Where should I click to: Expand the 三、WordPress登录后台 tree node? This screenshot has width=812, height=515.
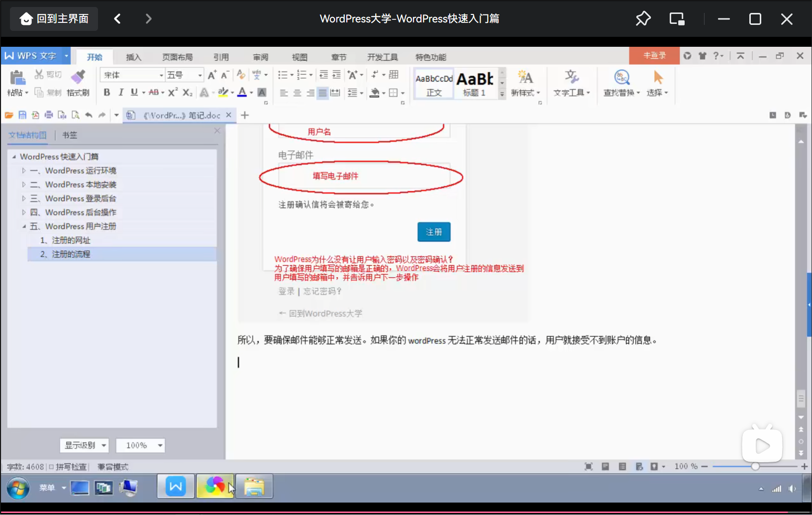click(23, 199)
